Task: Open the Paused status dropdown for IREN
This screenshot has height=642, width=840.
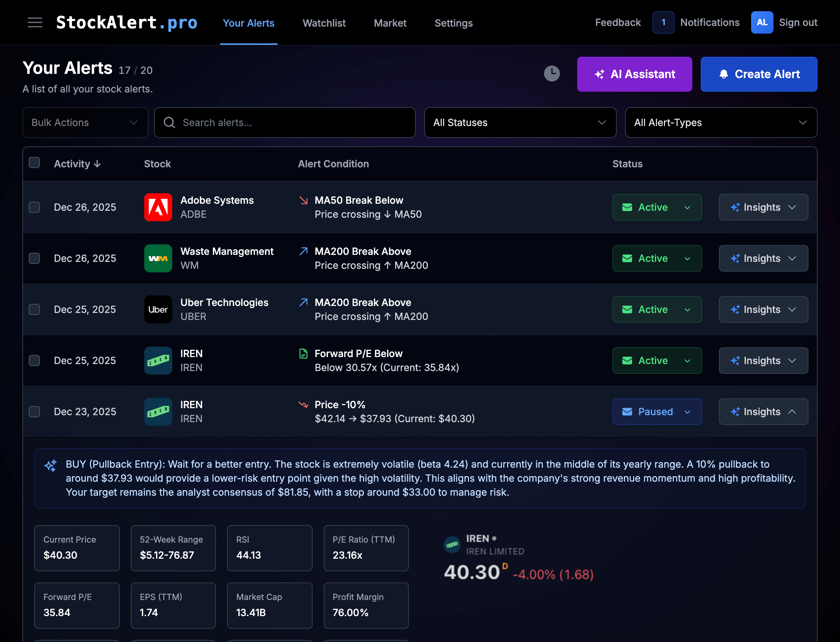Action: click(x=657, y=412)
